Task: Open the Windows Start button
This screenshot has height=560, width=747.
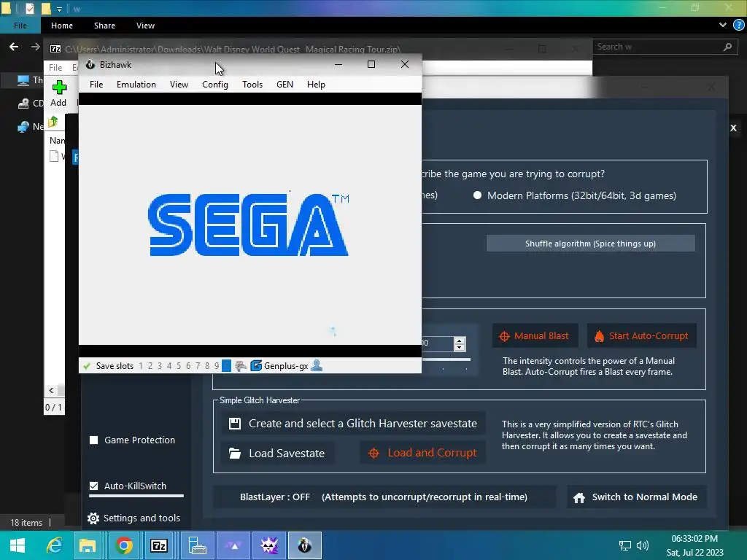Action: (18, 545)
